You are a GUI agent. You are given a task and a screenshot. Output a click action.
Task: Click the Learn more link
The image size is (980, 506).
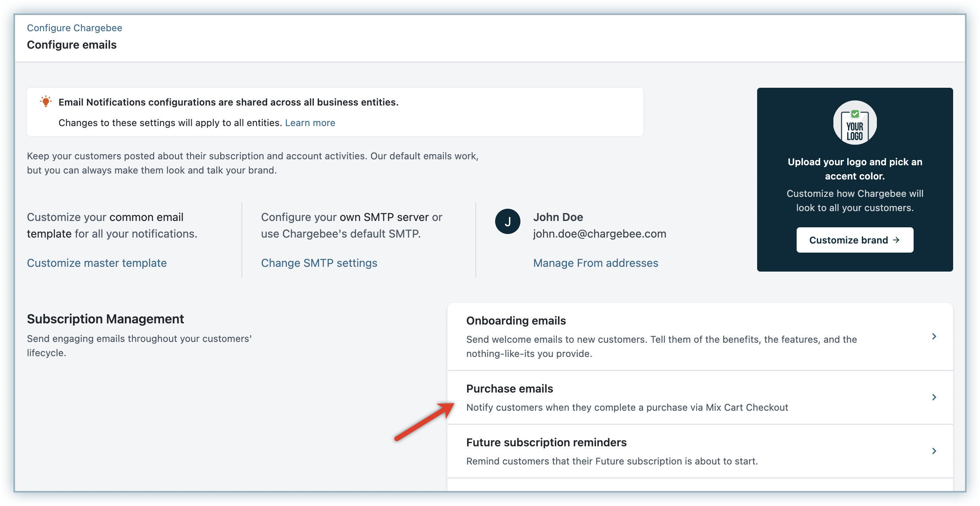point(310,123)
